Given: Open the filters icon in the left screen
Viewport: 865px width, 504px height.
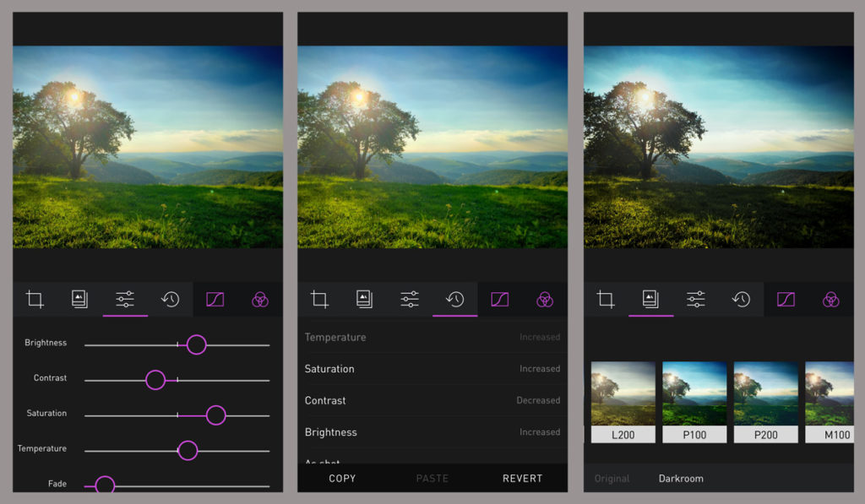Looking at the screenshot, I should (79, 299).
